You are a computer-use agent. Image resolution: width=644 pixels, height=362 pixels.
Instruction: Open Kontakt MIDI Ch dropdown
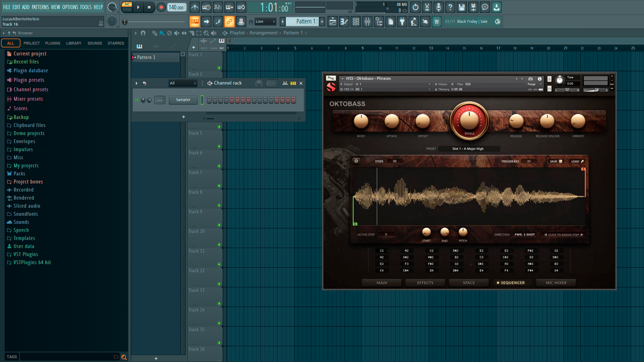(x=386, y=89)
